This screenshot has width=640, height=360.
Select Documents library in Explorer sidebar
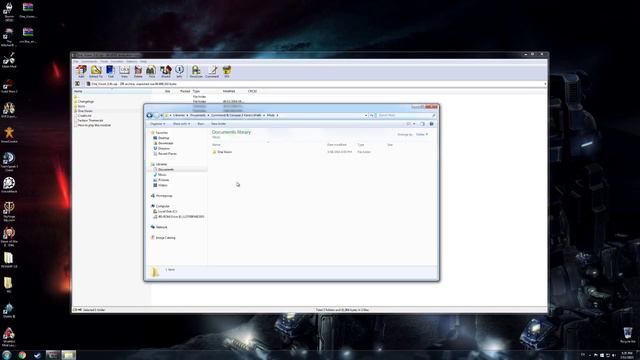pyautogui.click(x=166, y=169)
